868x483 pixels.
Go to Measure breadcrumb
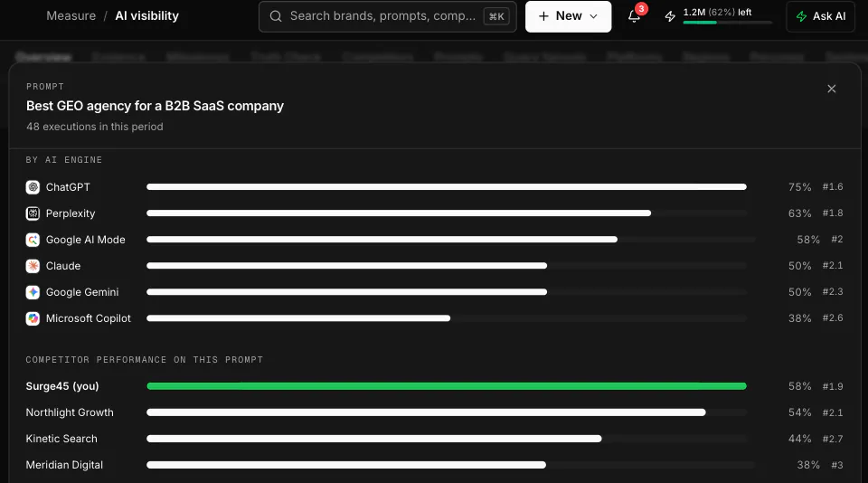71,15
